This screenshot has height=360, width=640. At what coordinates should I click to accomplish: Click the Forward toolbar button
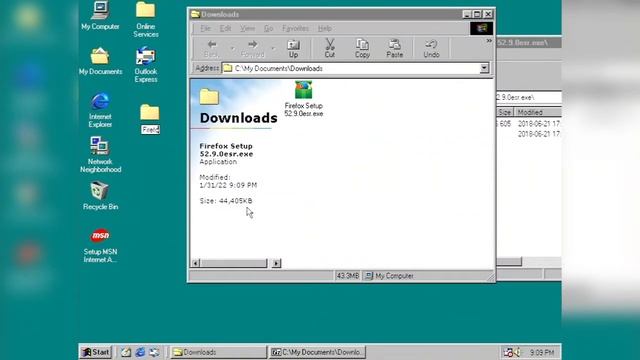coord(252,49)
